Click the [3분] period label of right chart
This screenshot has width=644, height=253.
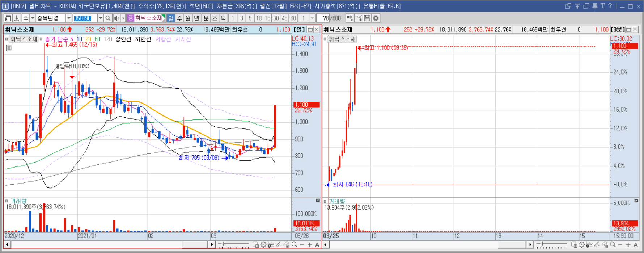click(618, 30)
